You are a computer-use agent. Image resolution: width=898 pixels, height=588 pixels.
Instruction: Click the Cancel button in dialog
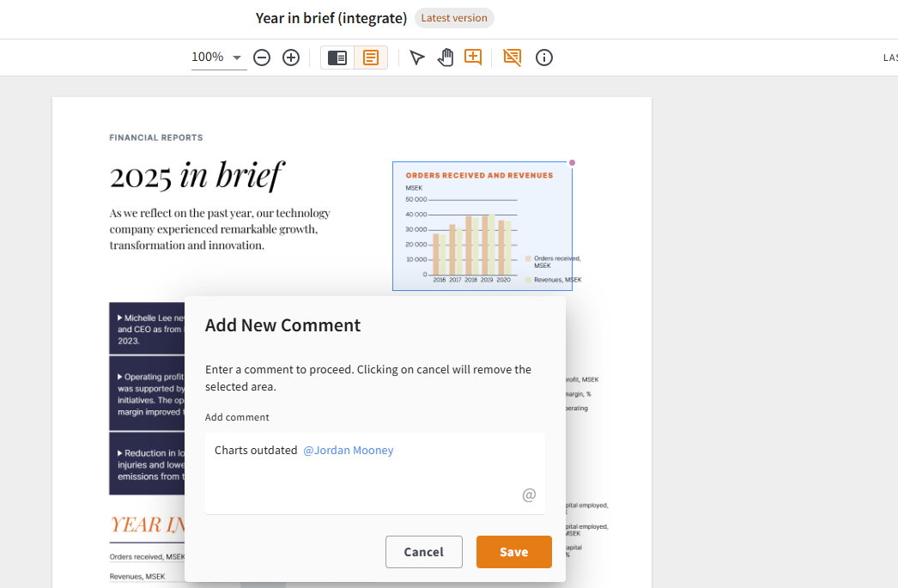424,552
